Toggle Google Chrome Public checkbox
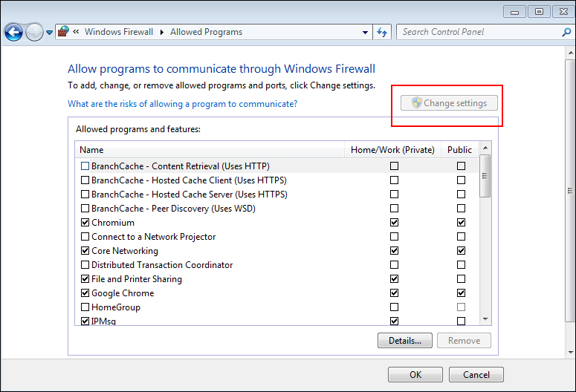The image size is (576, 392). click(461, 293)
